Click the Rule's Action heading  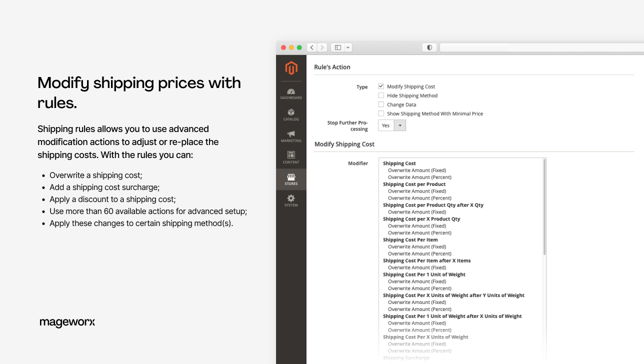332,66
